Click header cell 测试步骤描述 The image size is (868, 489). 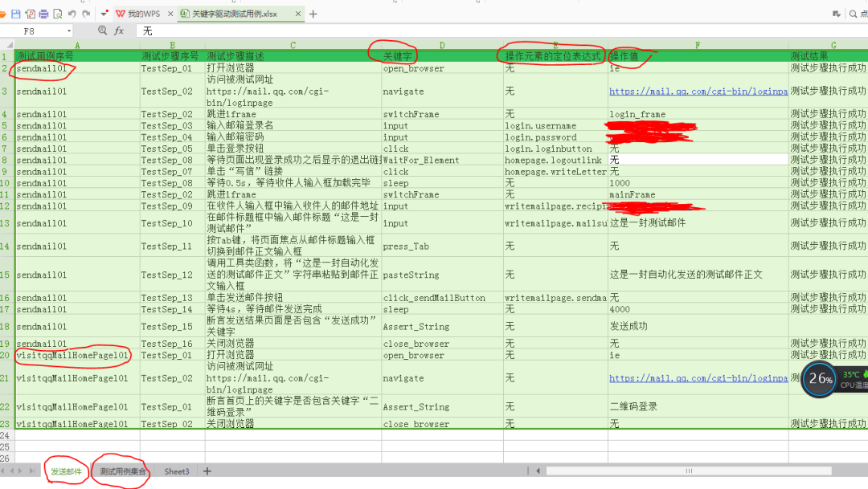point(293,56)
